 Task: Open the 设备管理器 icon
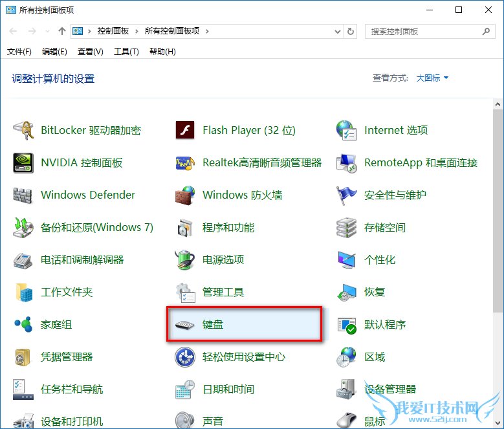point(346,390)
